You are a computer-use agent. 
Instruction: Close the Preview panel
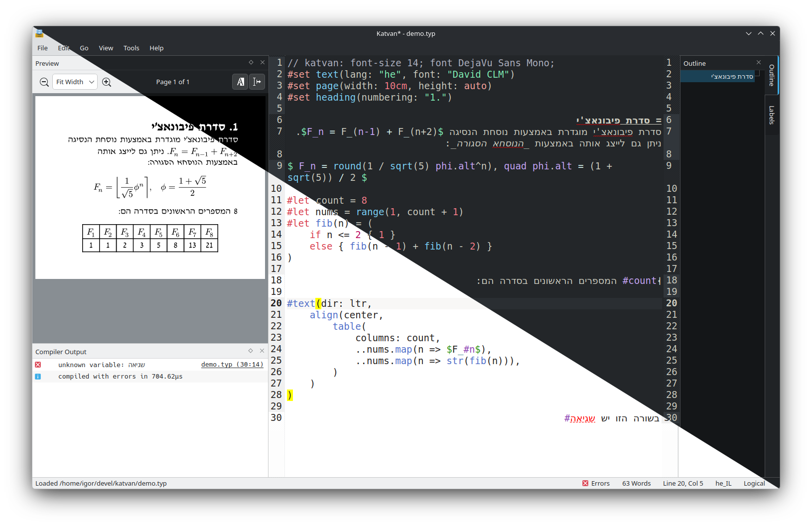pos(263,63)
